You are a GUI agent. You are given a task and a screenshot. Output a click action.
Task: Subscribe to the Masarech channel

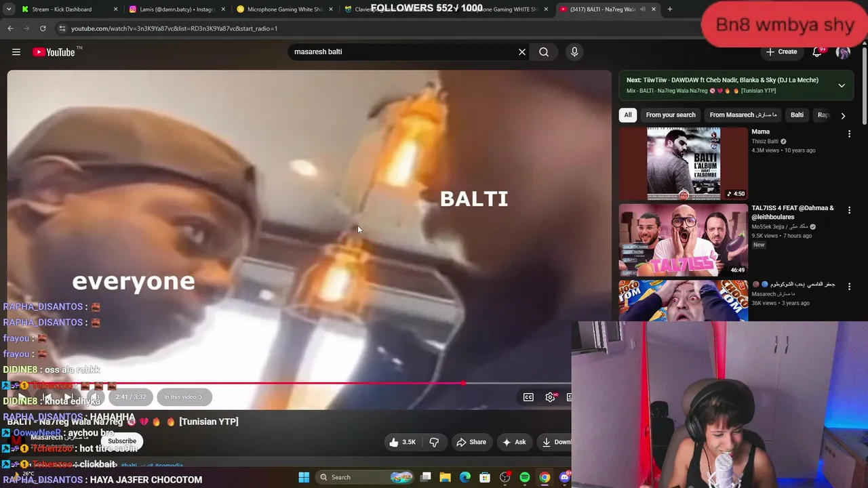122,441
